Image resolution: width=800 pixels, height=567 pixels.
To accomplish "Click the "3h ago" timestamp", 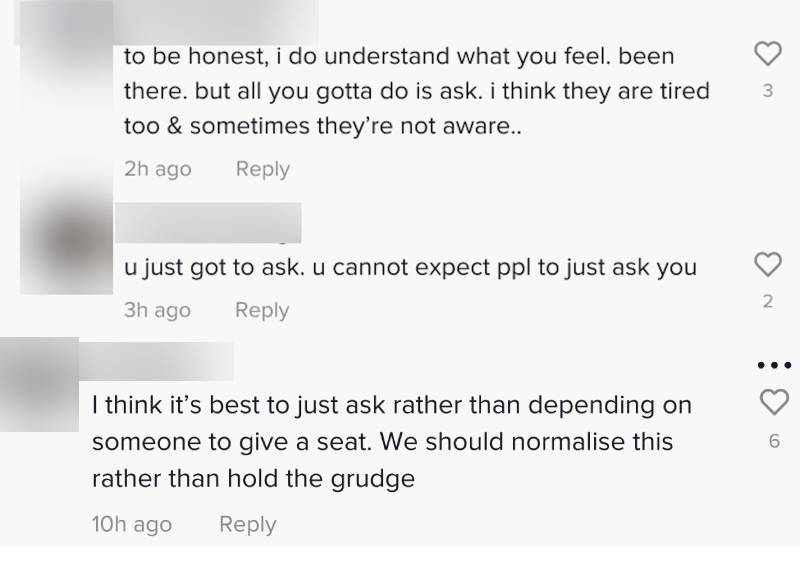I will pyautogui.click(x=157, y=310).
